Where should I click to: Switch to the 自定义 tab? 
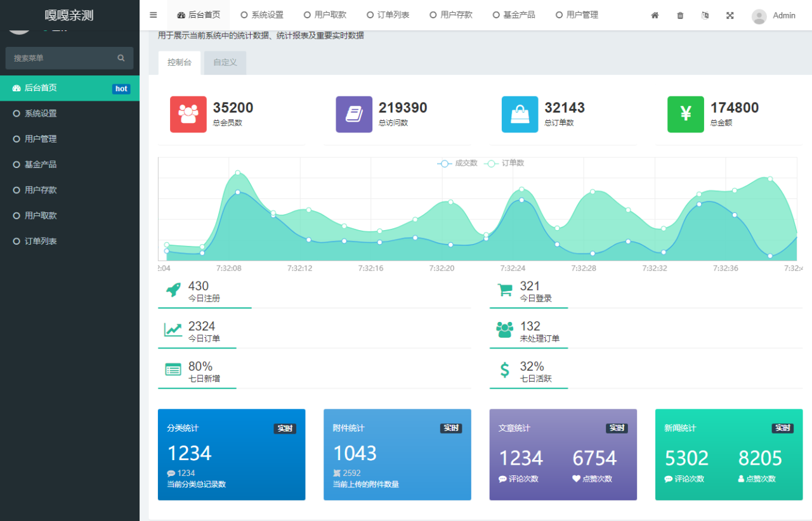pyautogui.click(x=225, y=63)
